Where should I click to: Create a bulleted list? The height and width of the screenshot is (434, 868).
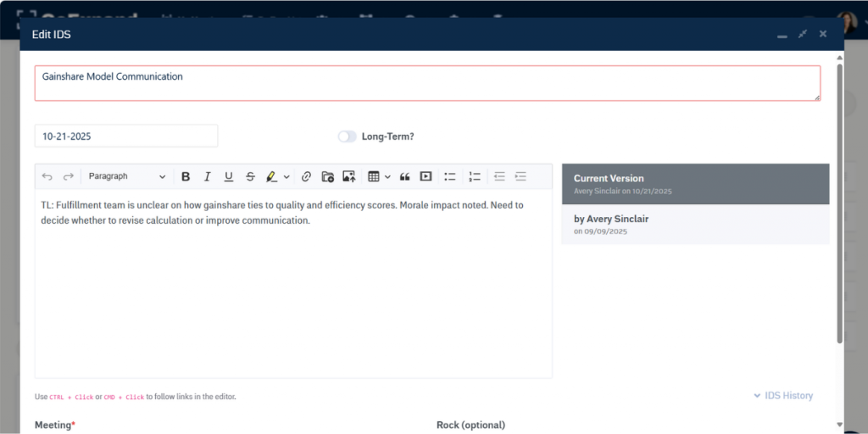tap(450, 176)
